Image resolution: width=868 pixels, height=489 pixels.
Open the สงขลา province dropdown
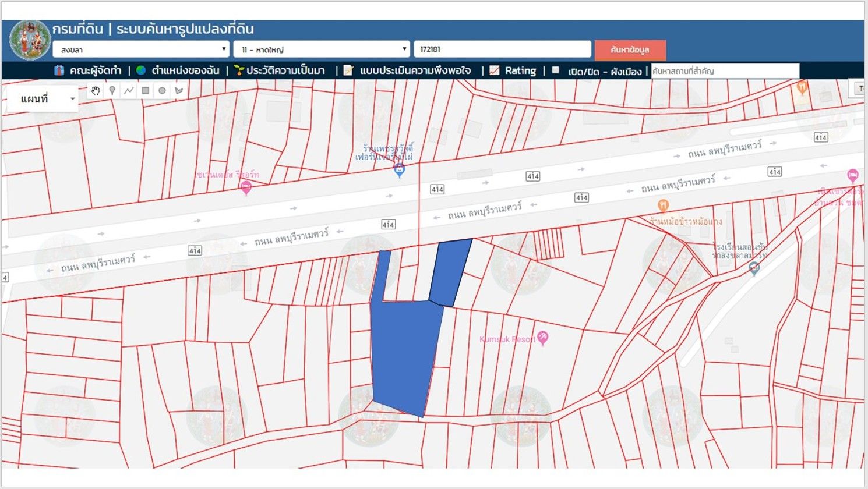tap(141, 49)
